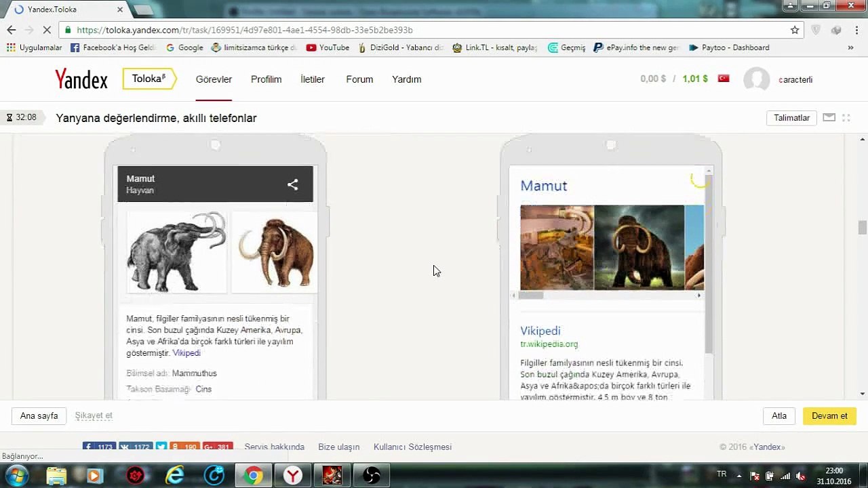The height and width of the screenshot is (488, 868).
Task: Click the dark mammoth photo in right phone
Action: click(x=639, y=247)
